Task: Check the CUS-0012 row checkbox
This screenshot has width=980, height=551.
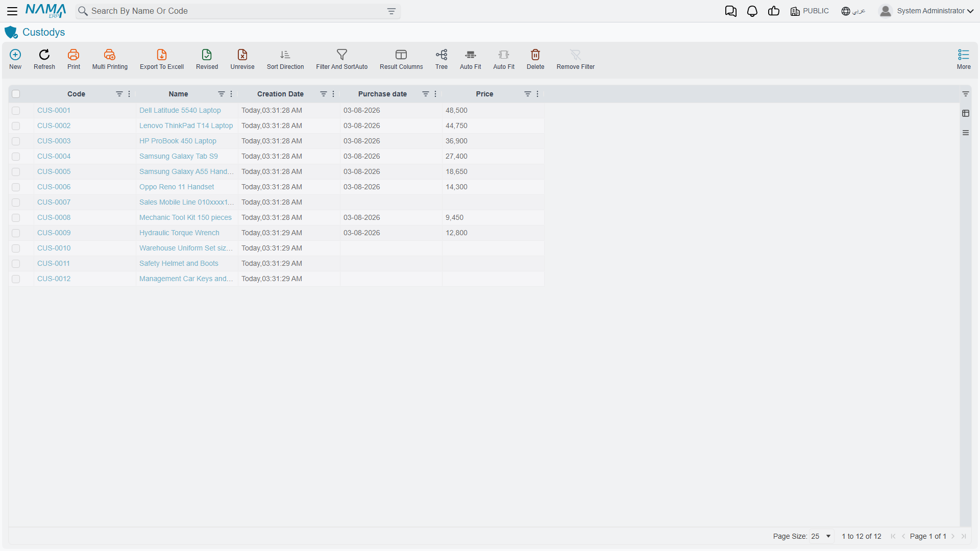Action: click(16, 279)
